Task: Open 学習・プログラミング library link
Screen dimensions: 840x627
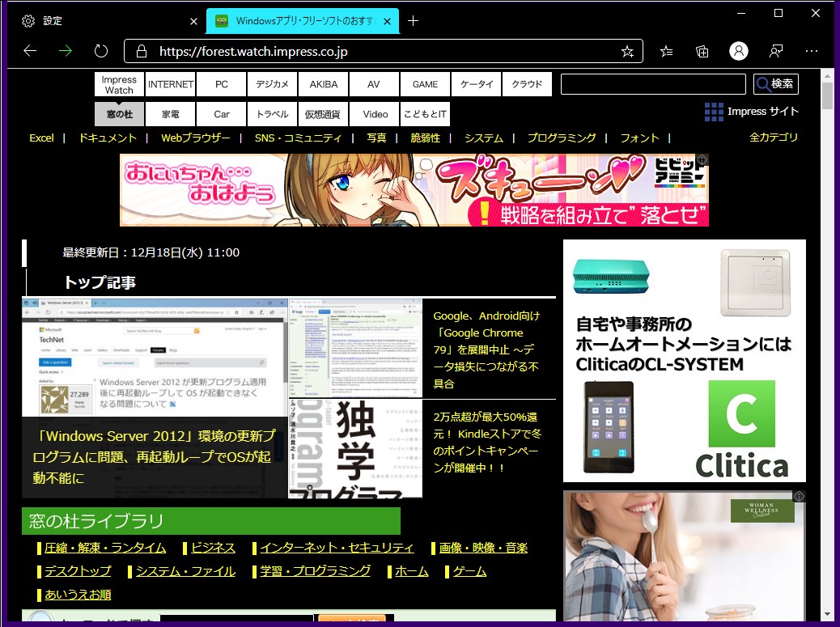Action: [315, 571]
